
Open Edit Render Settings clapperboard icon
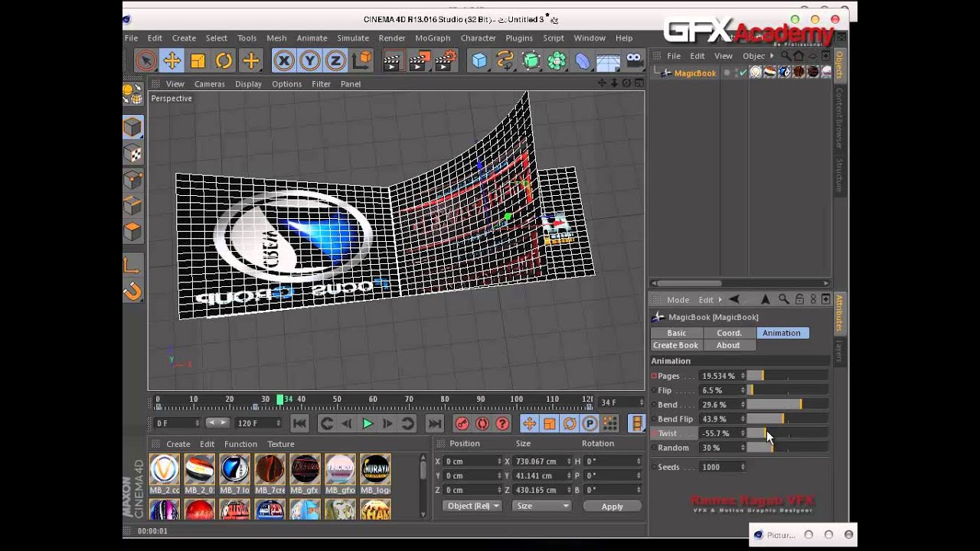445,60
